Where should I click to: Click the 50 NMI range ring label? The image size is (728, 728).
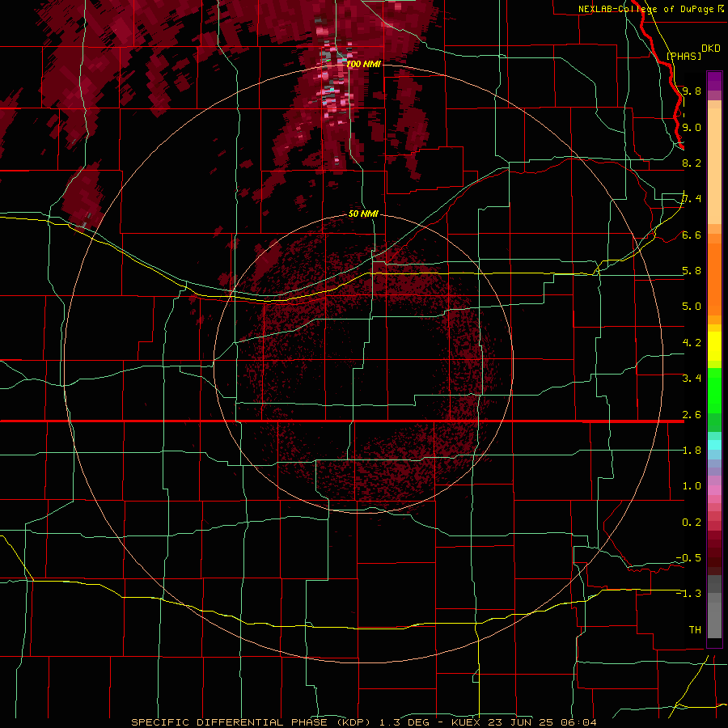pyautogui.click(x=363, y=214)
